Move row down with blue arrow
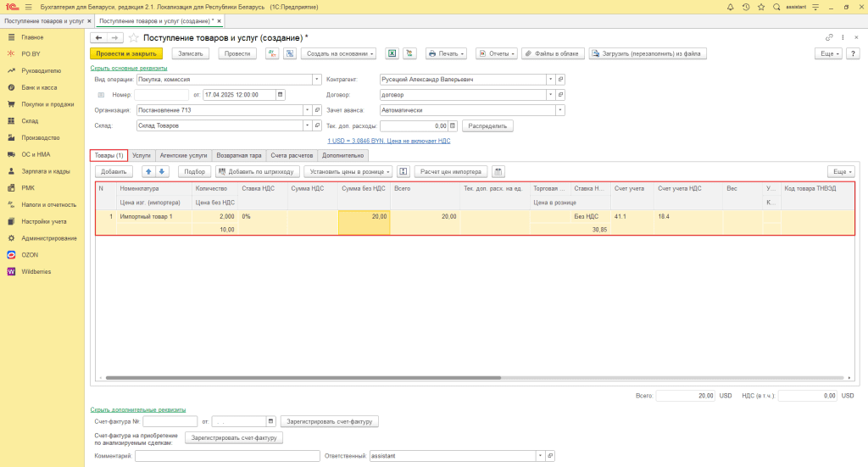This screenshot has width=868, height=467. [162, 171]
